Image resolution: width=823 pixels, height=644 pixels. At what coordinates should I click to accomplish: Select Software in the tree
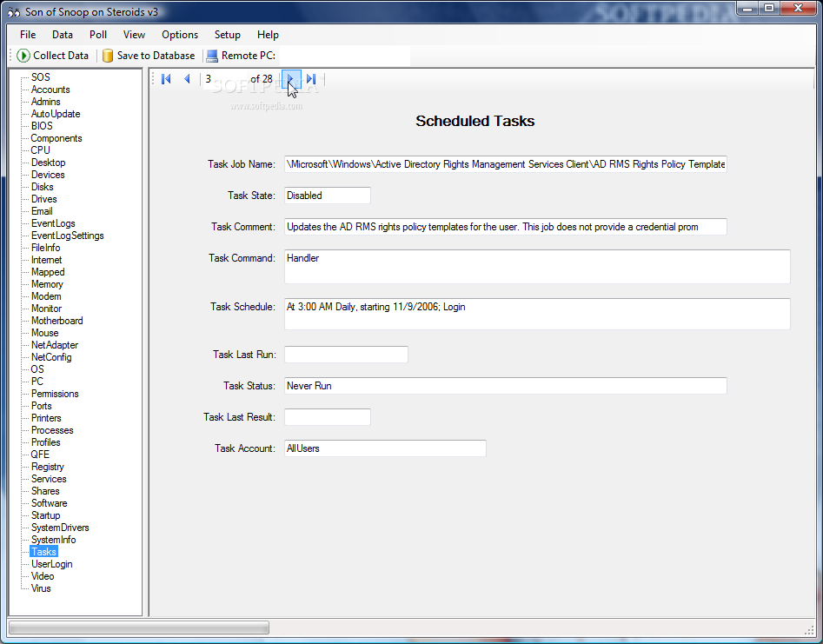(50, 503)
